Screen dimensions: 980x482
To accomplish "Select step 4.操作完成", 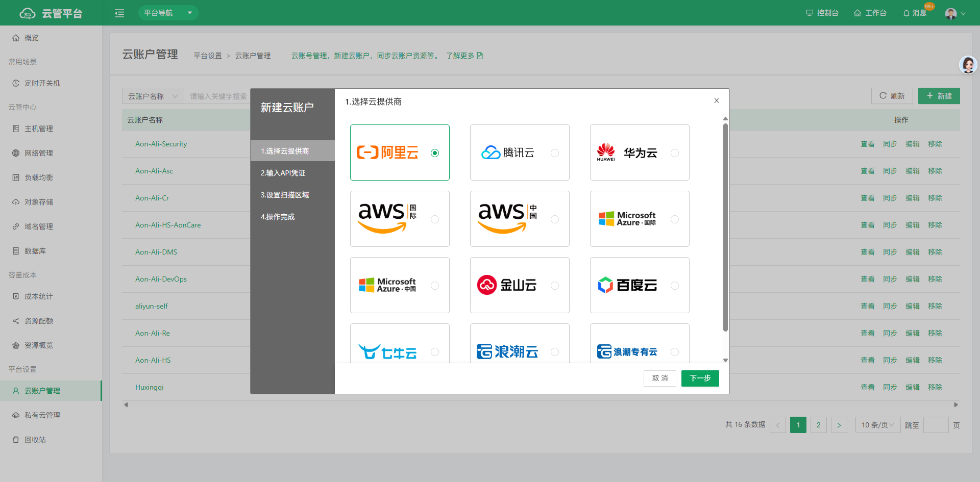I will tap(292, 217).
